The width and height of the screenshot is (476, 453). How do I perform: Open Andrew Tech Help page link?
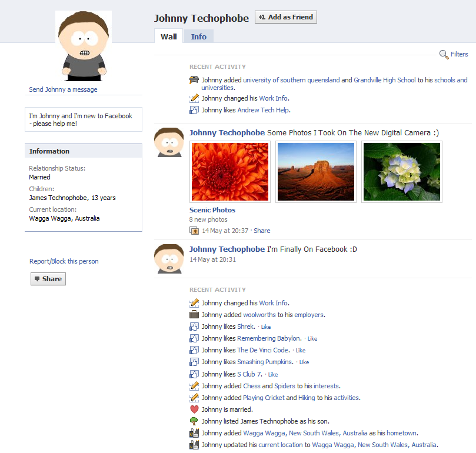coord(263,110)
